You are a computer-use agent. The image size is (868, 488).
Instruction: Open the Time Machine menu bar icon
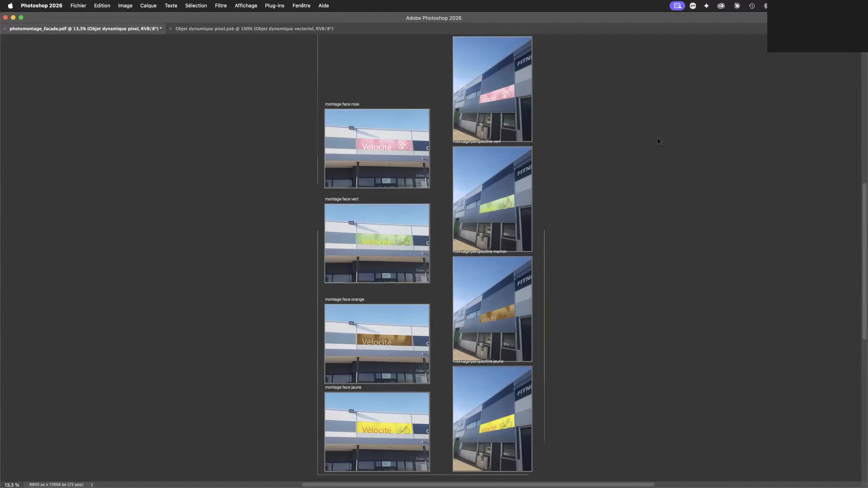pos(752,6)
